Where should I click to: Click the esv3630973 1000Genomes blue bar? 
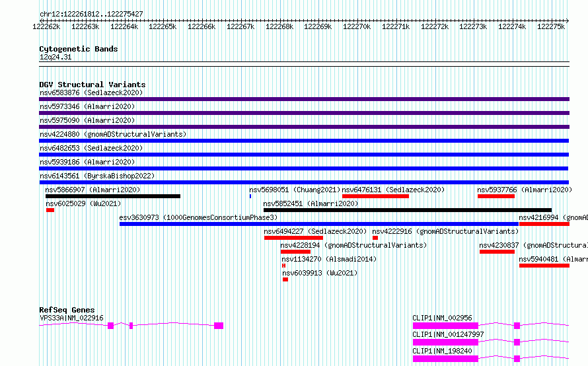coord(319,224)
